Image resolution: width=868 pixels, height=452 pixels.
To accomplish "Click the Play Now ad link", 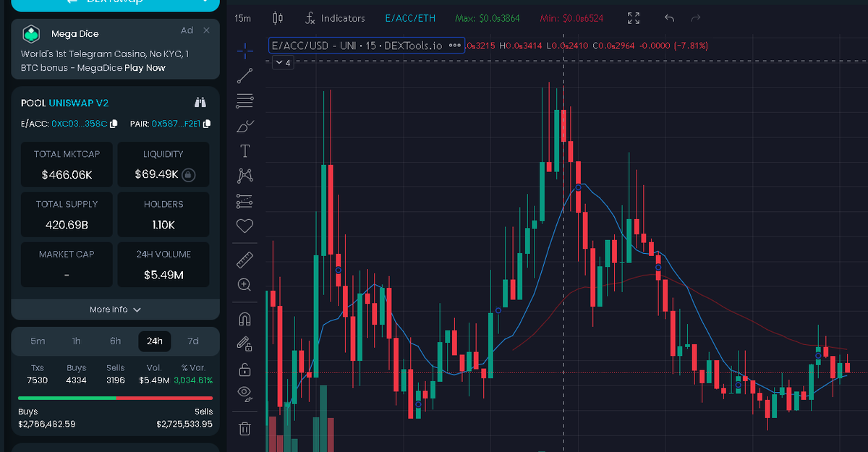I will tap(145, 68).
